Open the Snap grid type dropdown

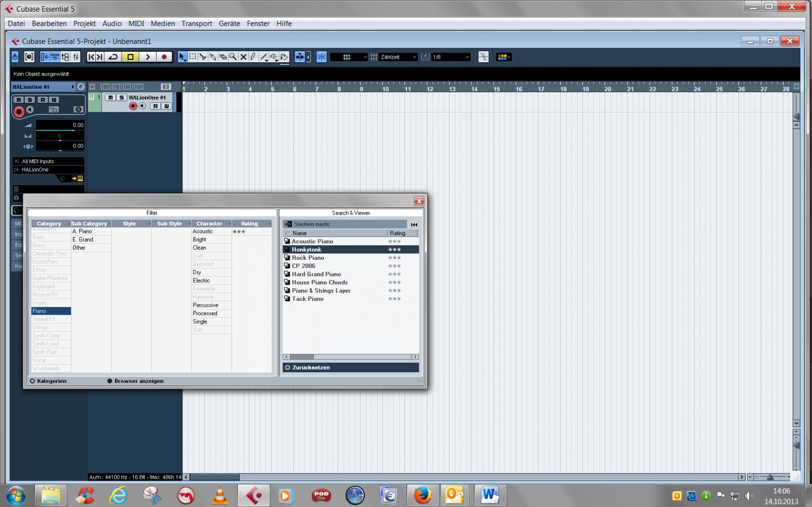coord(349,57)
